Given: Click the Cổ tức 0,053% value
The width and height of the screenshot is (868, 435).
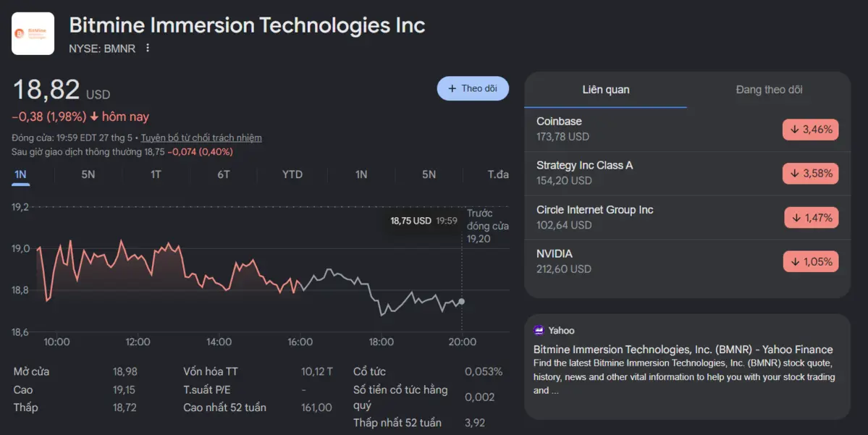Looking at the screenshot, I should [x=484, y=371].
